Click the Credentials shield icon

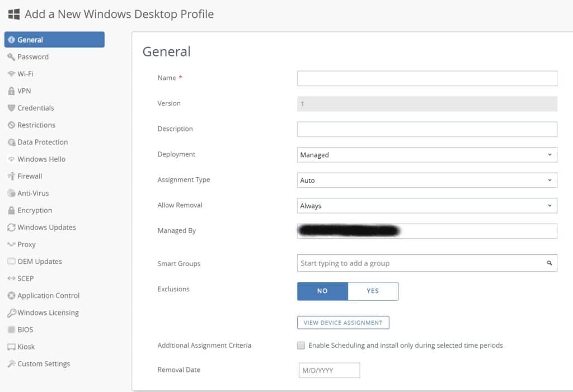click(11, 108)
